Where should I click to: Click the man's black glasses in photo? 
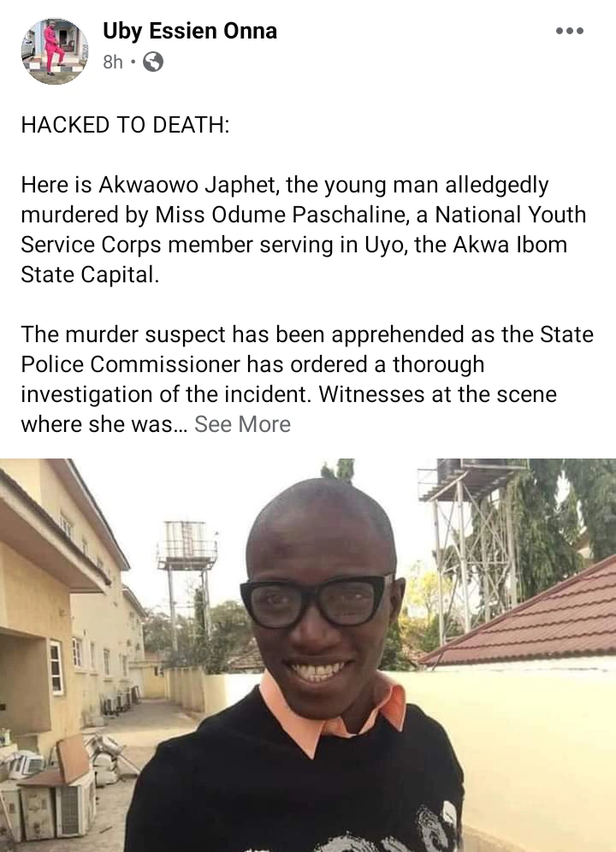click(x=317, y=601)
